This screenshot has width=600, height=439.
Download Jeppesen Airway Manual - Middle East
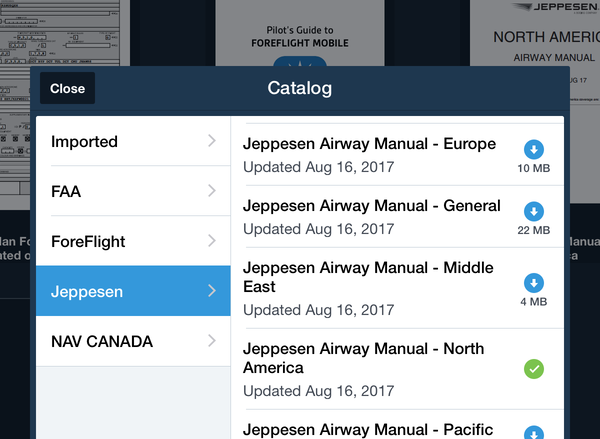(x=534, y=283)
